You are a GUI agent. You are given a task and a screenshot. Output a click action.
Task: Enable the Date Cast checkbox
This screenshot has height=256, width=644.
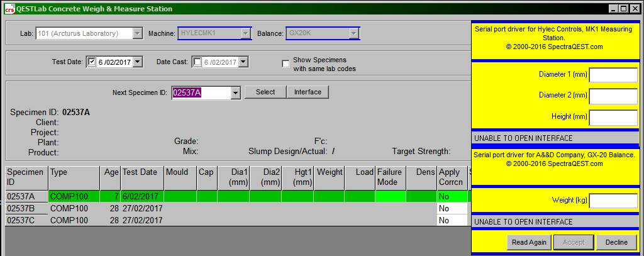pyautogui.click(x=197, y=62)
